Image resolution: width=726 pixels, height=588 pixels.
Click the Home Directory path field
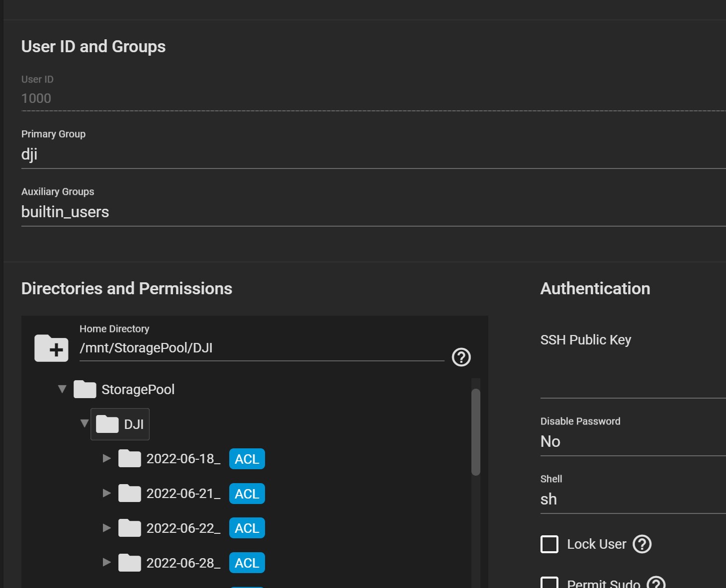coord(262,348)
